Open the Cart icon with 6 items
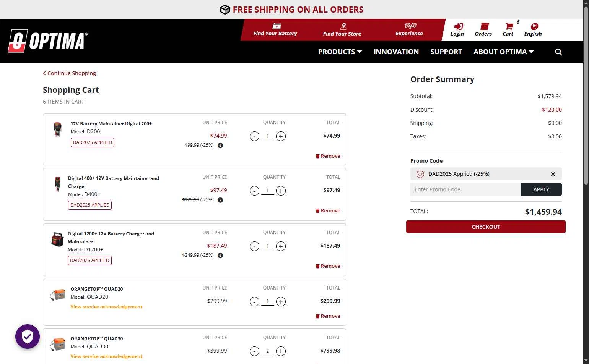This screenshot has height=364, width=589. 509,30
